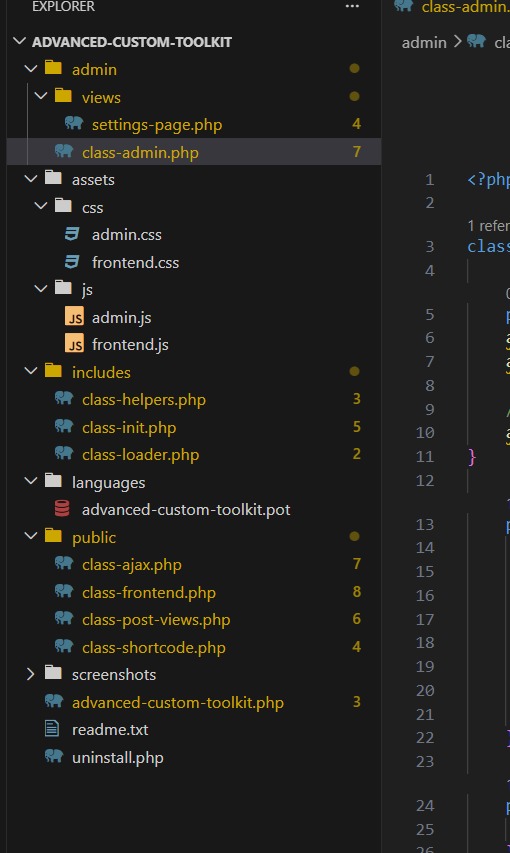This screenshot has width=510, height=853.
Task: Open Explorer views and more actions ellipsis
Action: tap(352, 7)
